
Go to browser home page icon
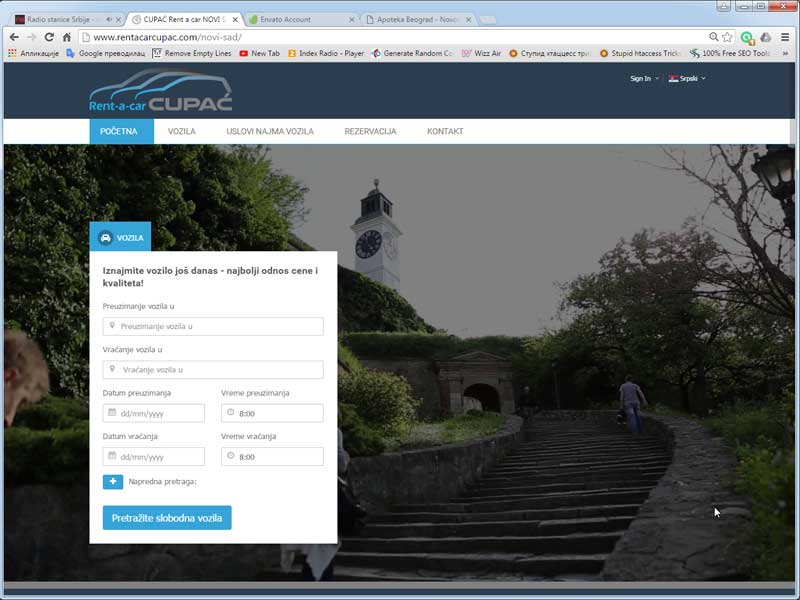point(67,37)
